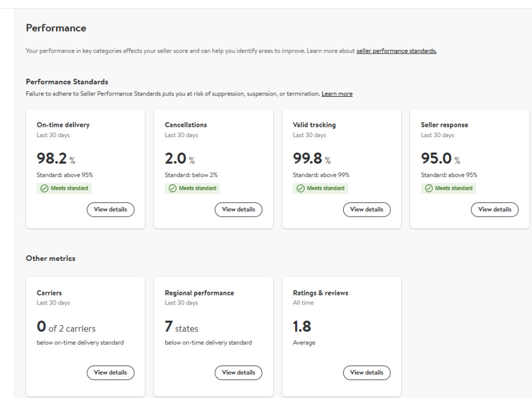Viewport: 532px width, 398px height.
Task: Click the Learn more link
Action: pos(337,94)
